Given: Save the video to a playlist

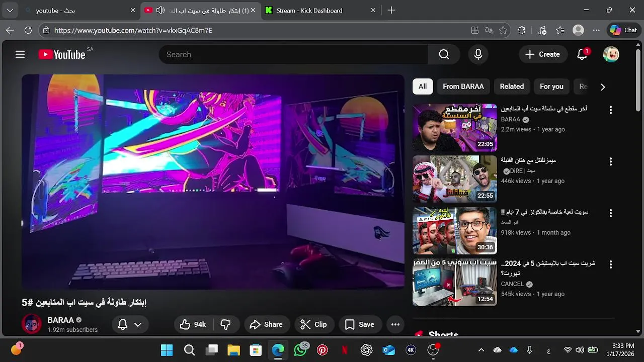Looking at the screenshot, I should click(359, 324).
